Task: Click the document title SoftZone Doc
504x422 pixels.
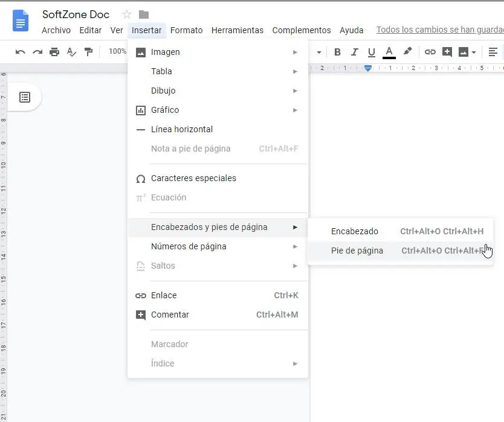Action: click(76, 14)
